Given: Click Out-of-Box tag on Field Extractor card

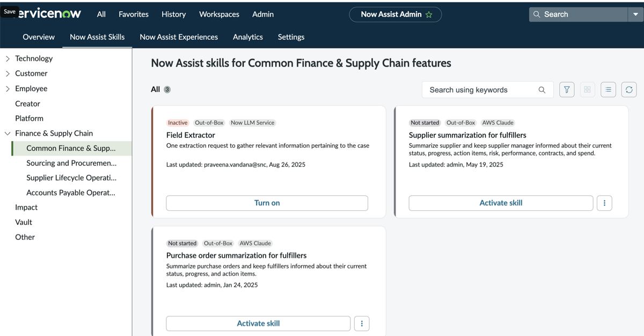Looking at the screenshot, I should [x=209, y=123].
